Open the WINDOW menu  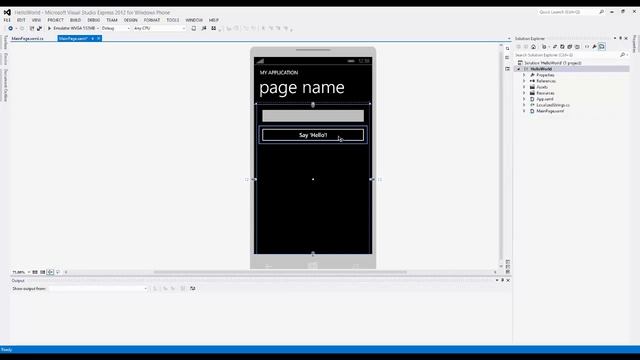[x=194, y=20]
